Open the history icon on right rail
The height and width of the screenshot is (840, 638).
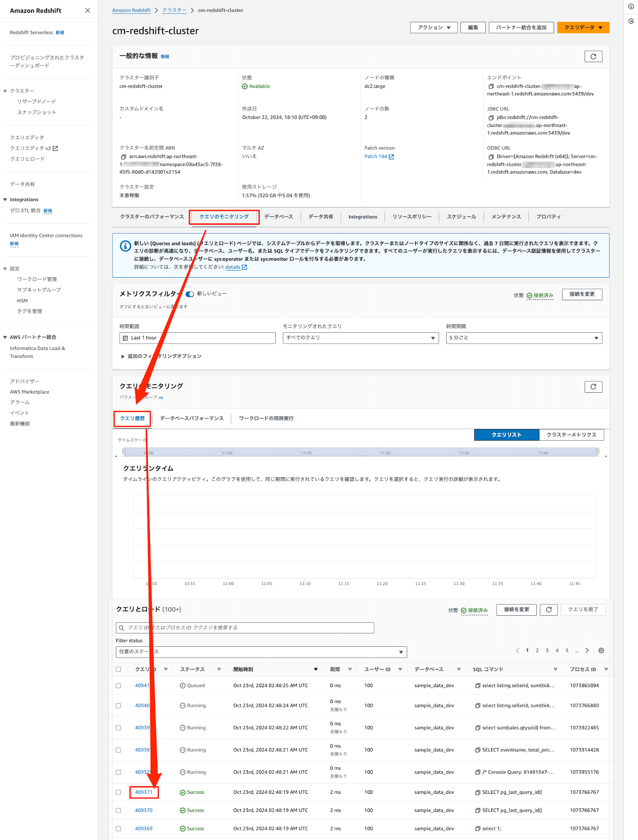point(631,21)
